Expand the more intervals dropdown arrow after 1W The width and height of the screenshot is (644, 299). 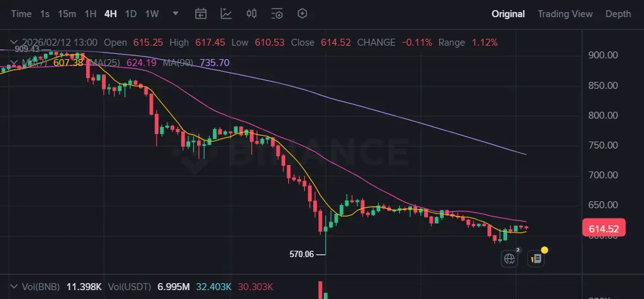click(x=176, y=13)
